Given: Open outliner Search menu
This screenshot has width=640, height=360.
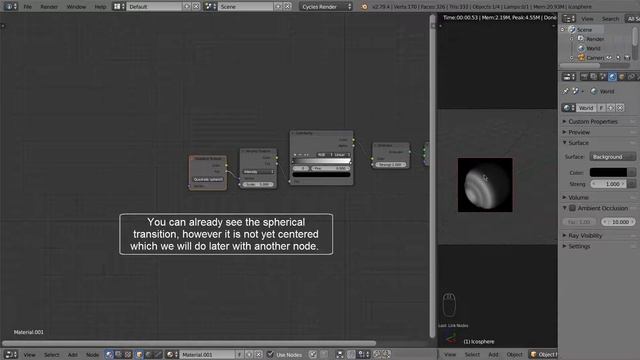Looking at the screenshot, I should 610,19.
